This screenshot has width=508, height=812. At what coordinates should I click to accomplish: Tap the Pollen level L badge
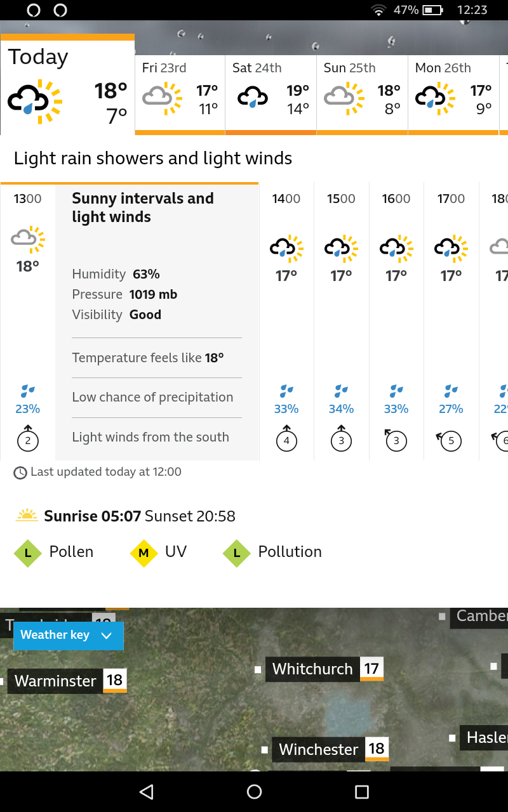click(27, 553)
